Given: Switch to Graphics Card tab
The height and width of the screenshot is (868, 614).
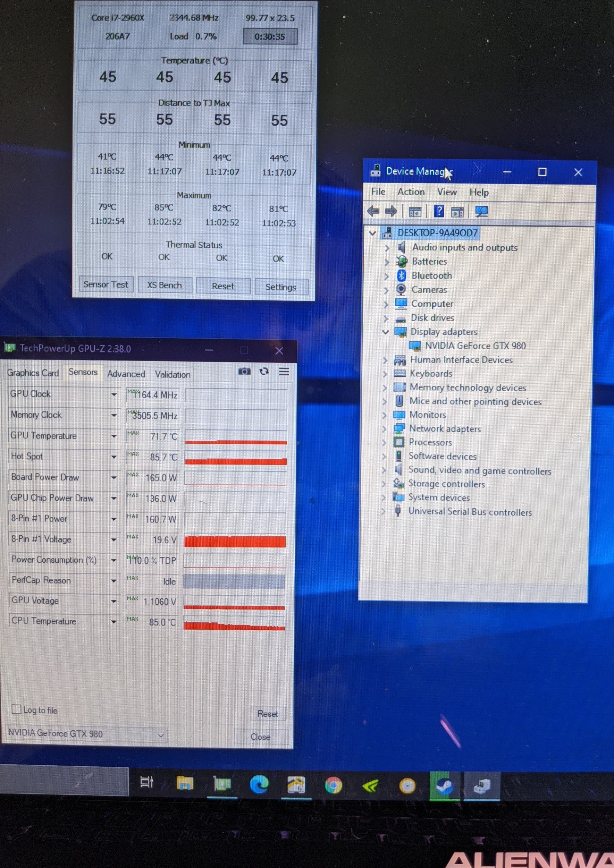Looking at the screenshot, I should tap(33, 373).
